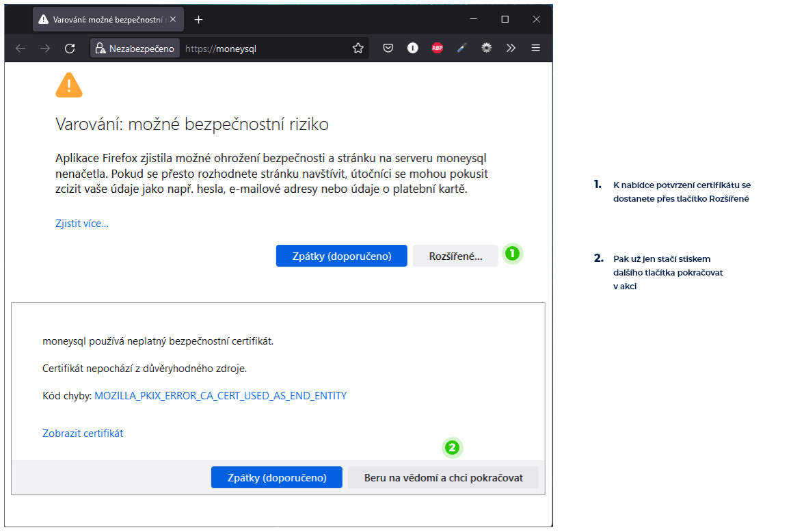
Task: Select the color picker pen extension
Action: pyautogui.click(x=462, y=48)
